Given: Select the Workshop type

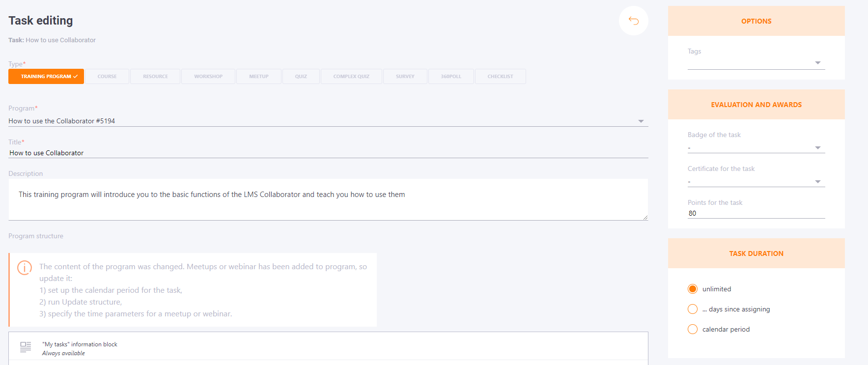Looking at the screenshot, I should pos(208,77).
